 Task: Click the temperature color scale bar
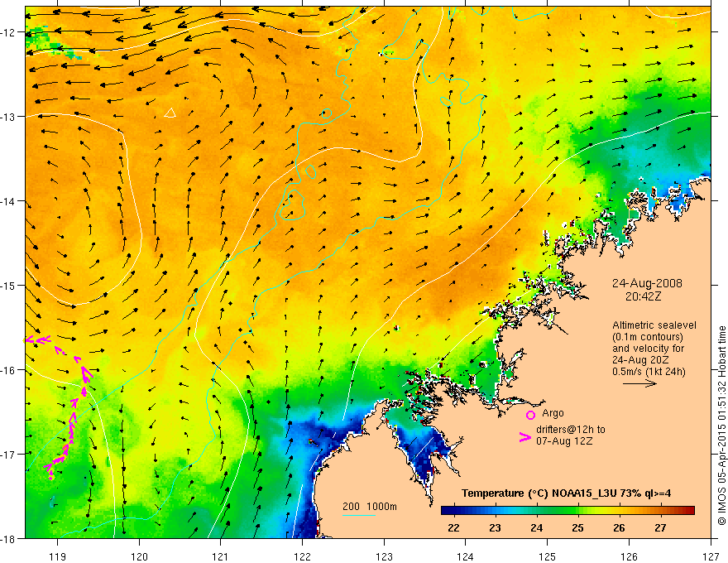point(568,510)
